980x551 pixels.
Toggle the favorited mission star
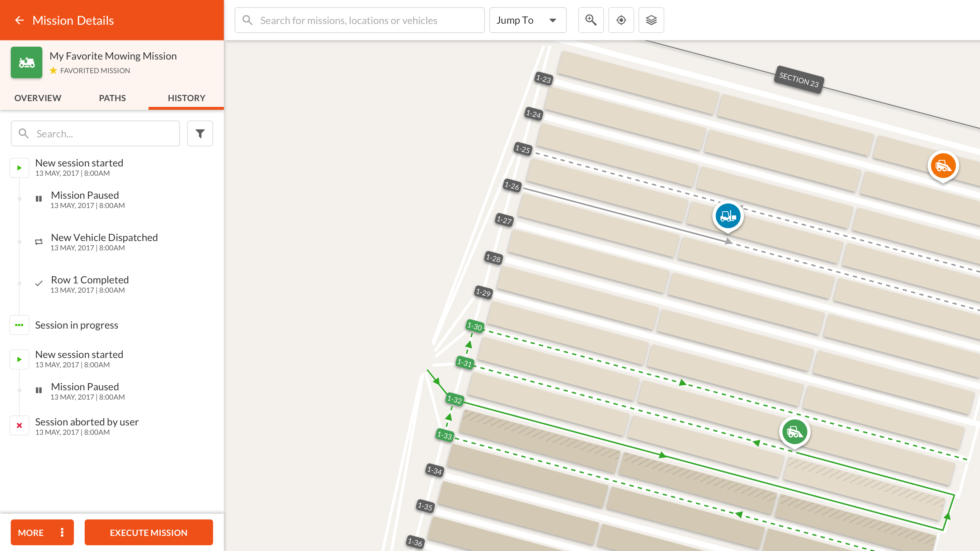pyautogui.click(x=53, y=71)
